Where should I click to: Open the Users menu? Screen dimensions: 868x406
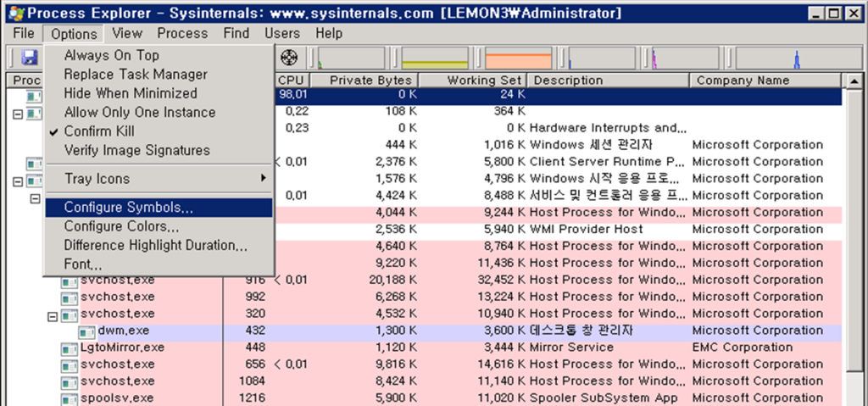281,33
